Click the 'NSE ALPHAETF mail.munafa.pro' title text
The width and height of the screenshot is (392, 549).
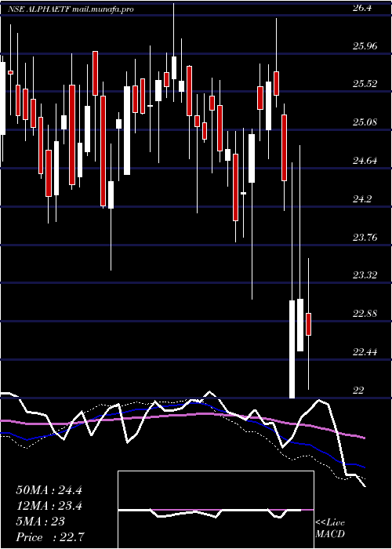point(71,9)
